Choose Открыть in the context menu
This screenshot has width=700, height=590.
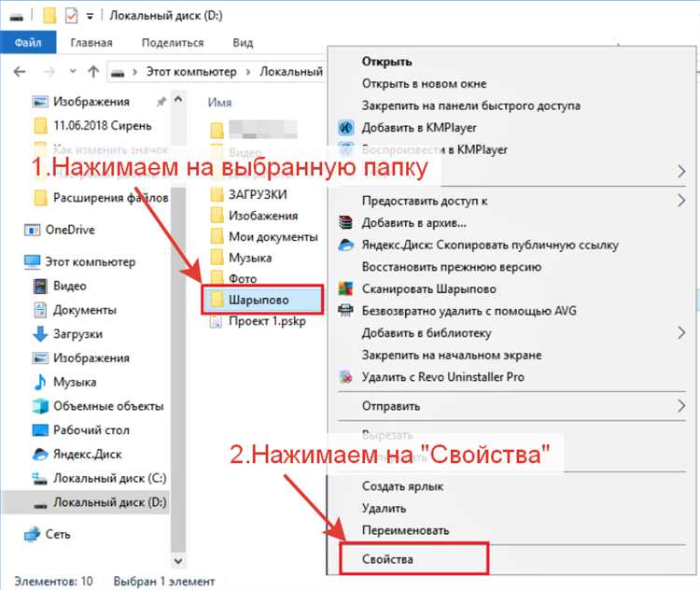tap(512, 62)
